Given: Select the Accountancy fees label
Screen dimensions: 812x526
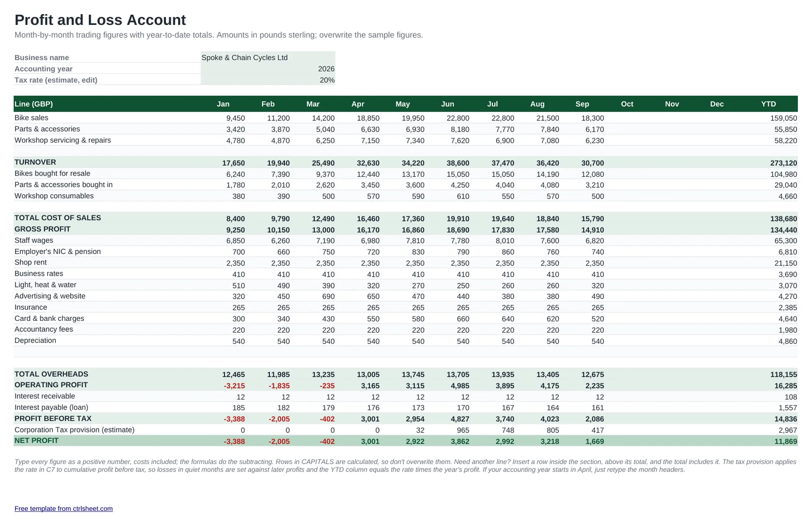Looking at the screenshot, I should [44, 329].
